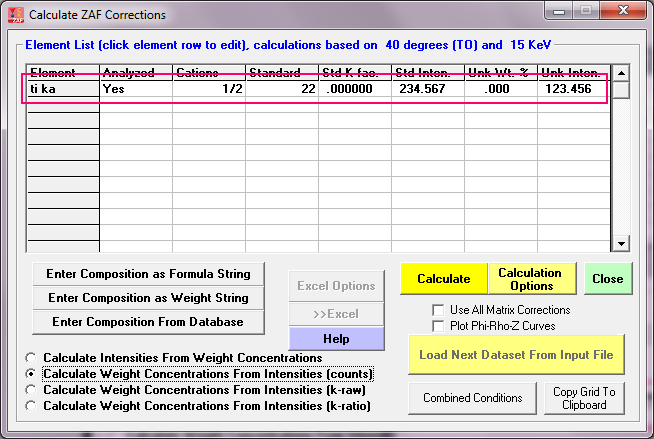This screenshot has height=439, width=654.
Task: Choose Weight Concentrations From Intensities (k-raw)
Action: click(34, 390)
